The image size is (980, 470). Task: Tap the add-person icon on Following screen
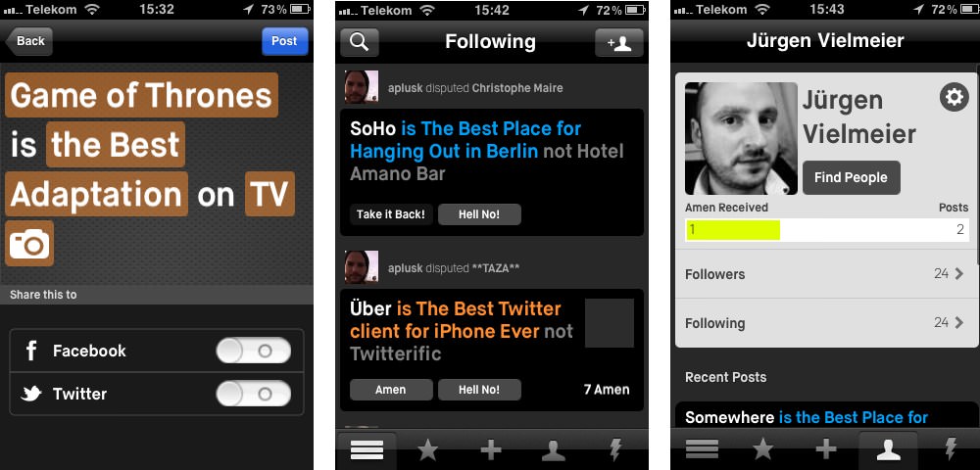(618, 42)
